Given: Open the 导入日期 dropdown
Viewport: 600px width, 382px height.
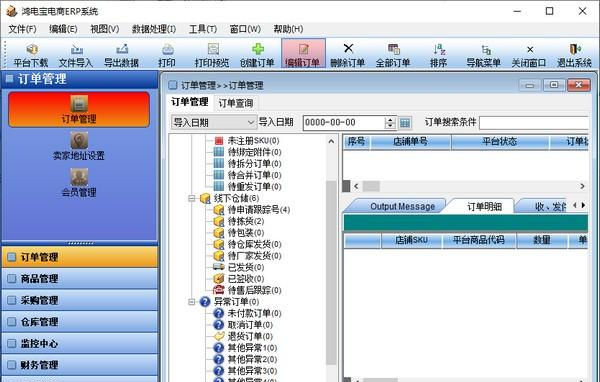Looking at the screenshot, I should pyautogui.click(x=214, y=122).
